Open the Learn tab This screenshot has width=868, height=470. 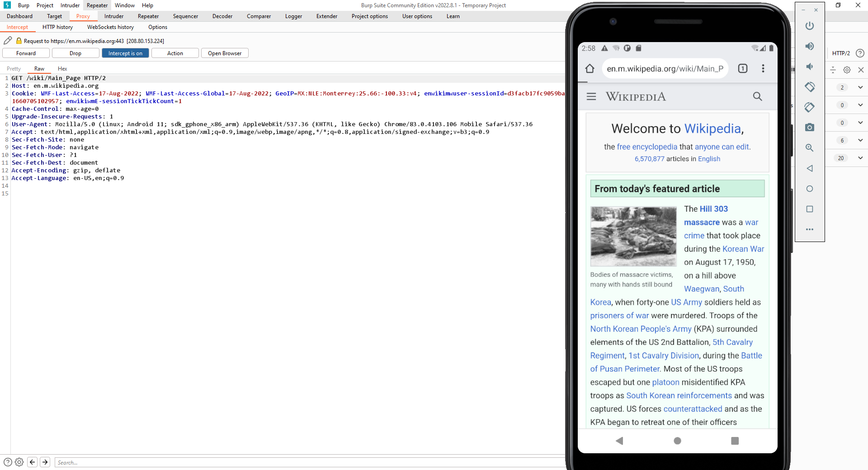453,16
